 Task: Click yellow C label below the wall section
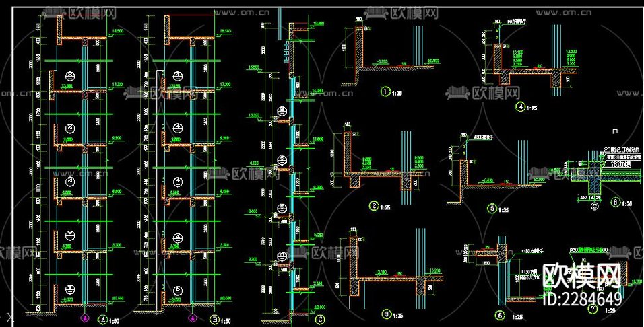coord(319,319)
